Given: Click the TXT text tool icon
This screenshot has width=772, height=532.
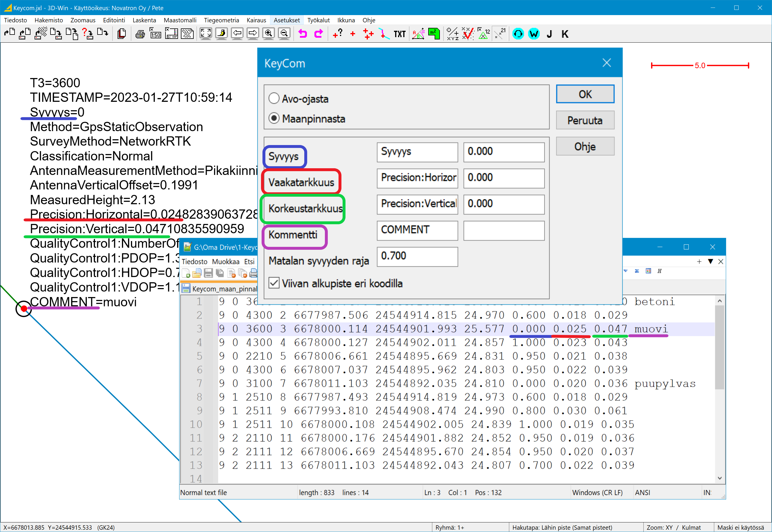Looking at the screenshot, I should pos(399,34).
